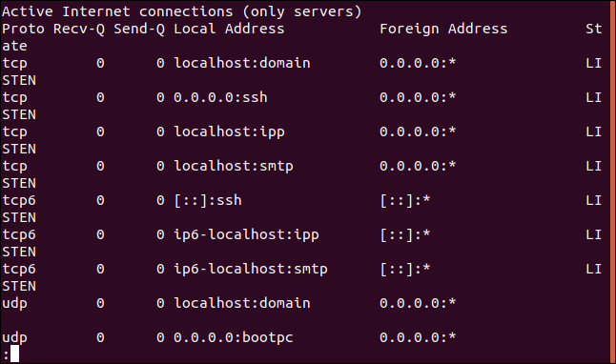Click the 'udp' protocol of the bootpc row
Image resolution: width=616 pixels, height=364 pixels.
[x=14, y=337]
